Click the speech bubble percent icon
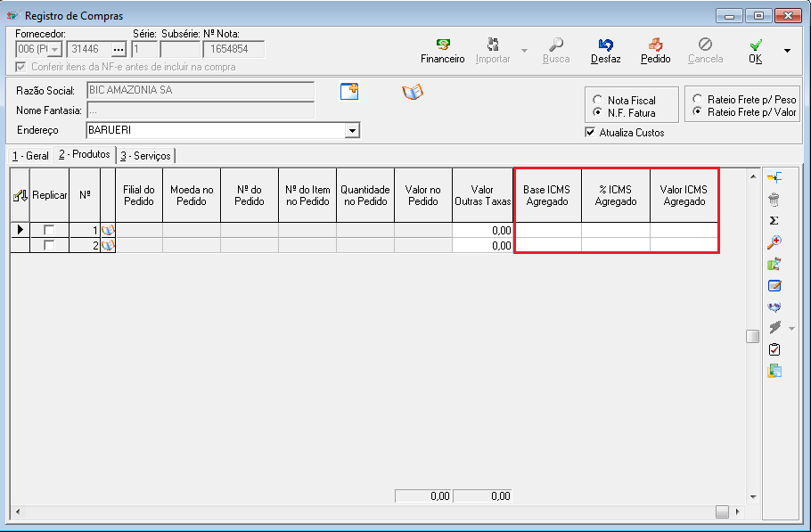Screen dimensions: 811x532 [774, 307]
